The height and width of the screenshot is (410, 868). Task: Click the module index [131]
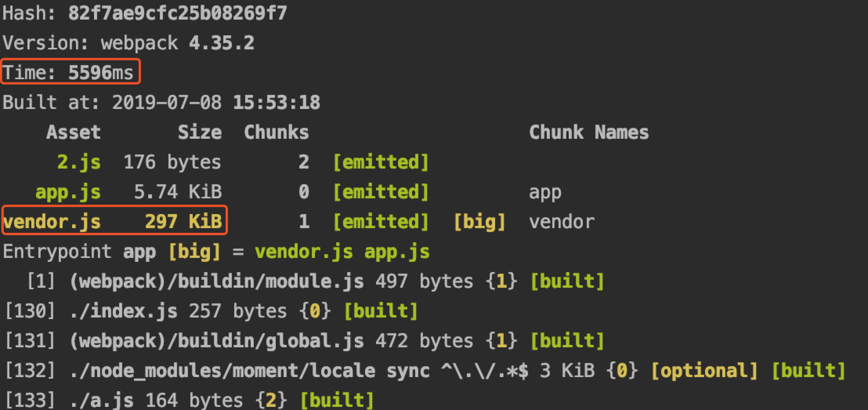click(30, 340)
